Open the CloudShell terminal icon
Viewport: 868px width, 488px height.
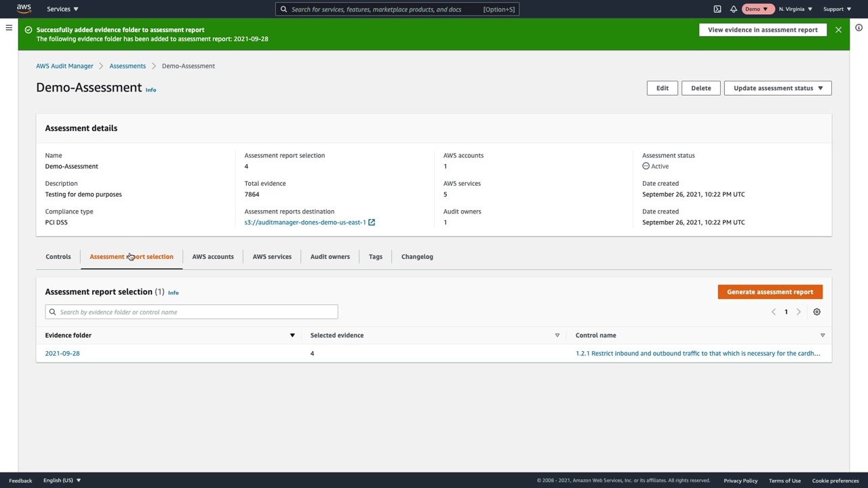(717, 9)
